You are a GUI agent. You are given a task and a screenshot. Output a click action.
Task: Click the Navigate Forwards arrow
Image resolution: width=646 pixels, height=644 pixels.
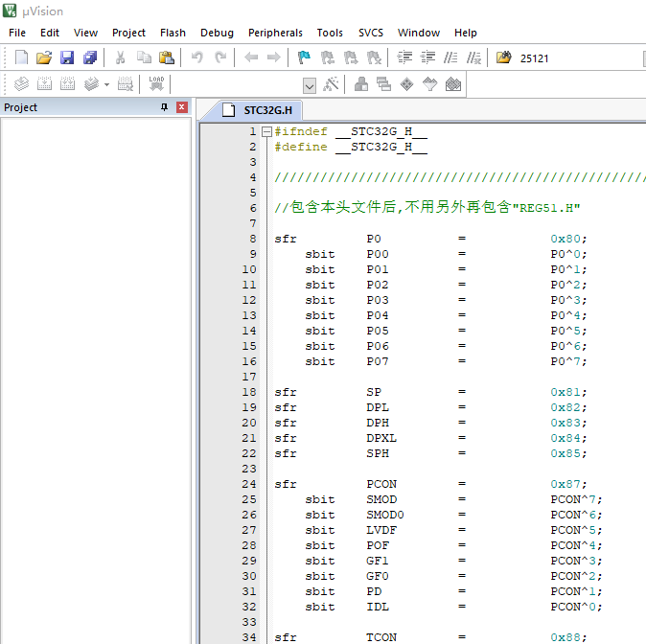tap(273, 57)
